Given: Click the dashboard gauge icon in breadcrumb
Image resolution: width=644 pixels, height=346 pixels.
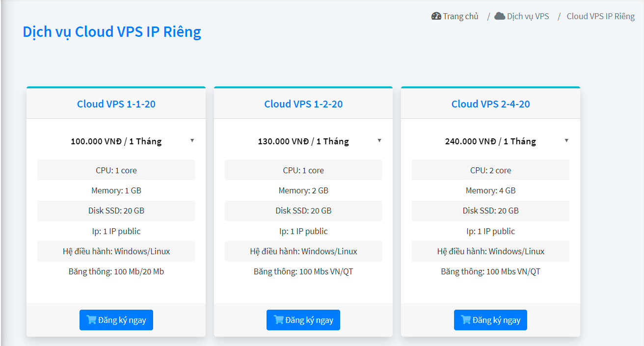Looking at the screenshot, I should (436, 16).
